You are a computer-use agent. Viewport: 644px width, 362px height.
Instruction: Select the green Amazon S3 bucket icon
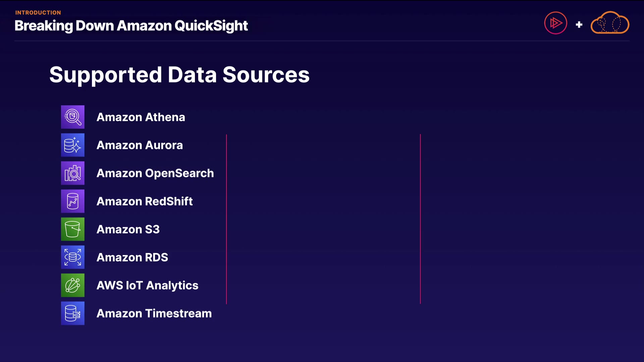72,229
